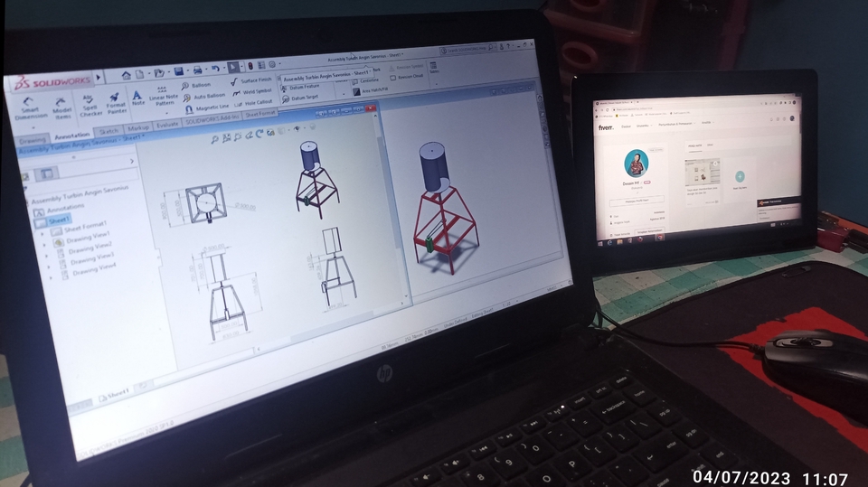Click the Fiverr logo on the tablet

(606, 127)
